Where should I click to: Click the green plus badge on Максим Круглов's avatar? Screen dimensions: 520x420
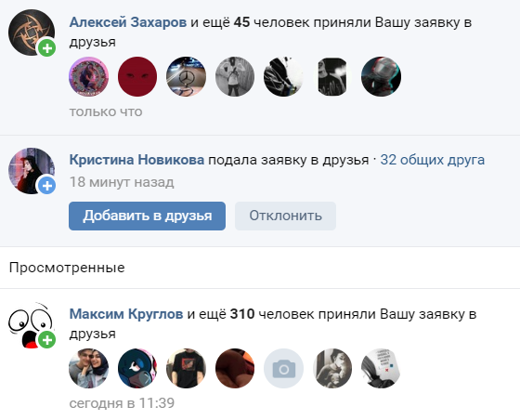click(47, 340)
